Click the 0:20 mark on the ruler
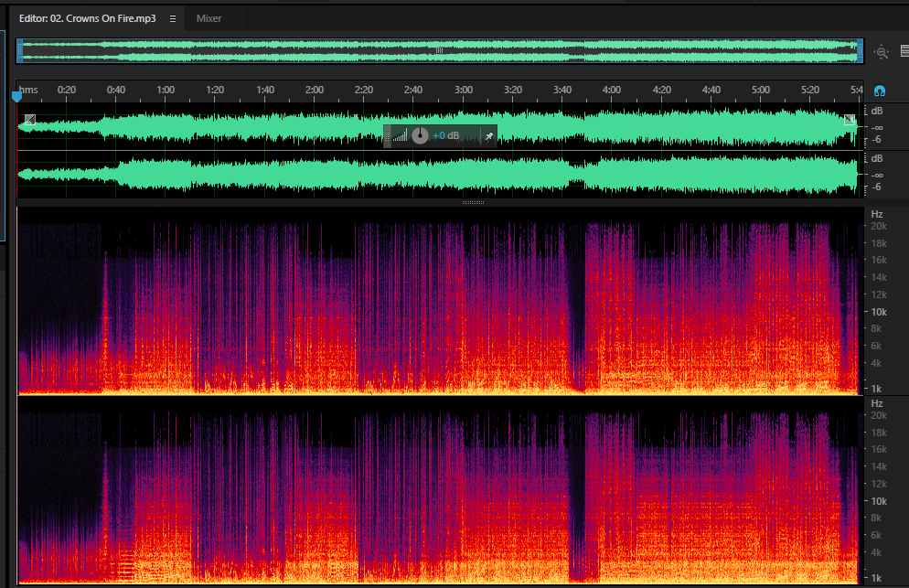Viewport: 909px width, 588px height. coord(67,90)
